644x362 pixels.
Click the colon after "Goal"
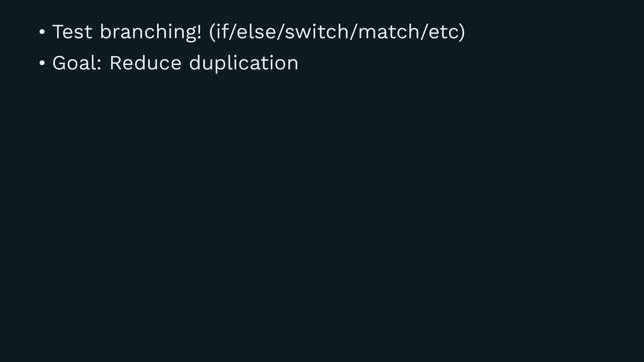[x=99, y=64]
